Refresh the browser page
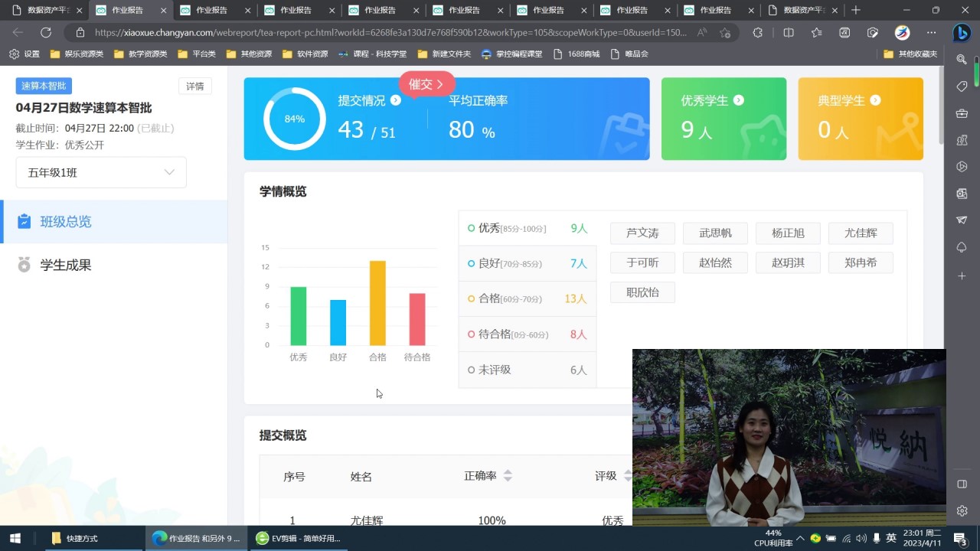This screenshot has height=551, width=980. point(46,33)
